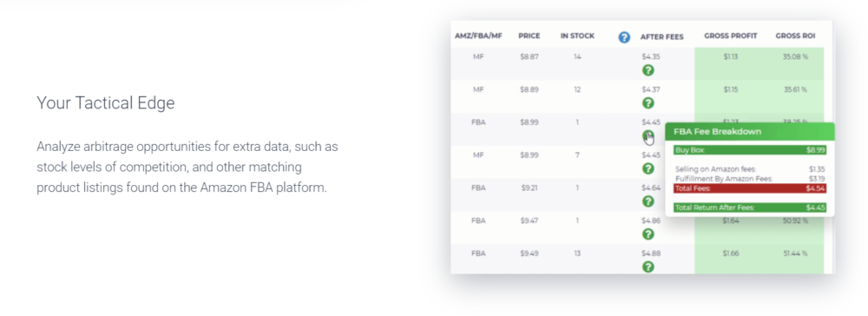Click Total Return After Fees bar
Screen dimensions: 868x316
750,208
